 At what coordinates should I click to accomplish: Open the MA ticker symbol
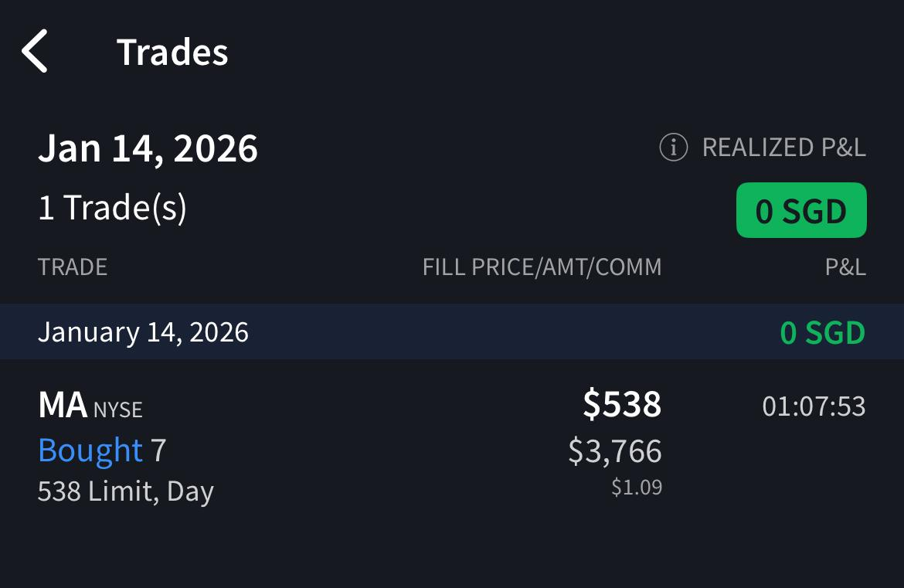pyautogui.click(x=62, y=406)
